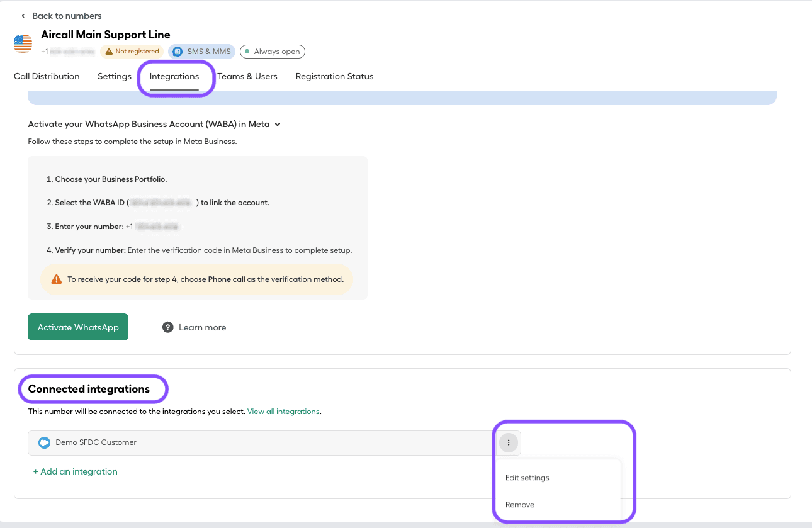
Task: Click the warning icon on Not registered badge
Action: pyautogui.click(x=109, y=51)
